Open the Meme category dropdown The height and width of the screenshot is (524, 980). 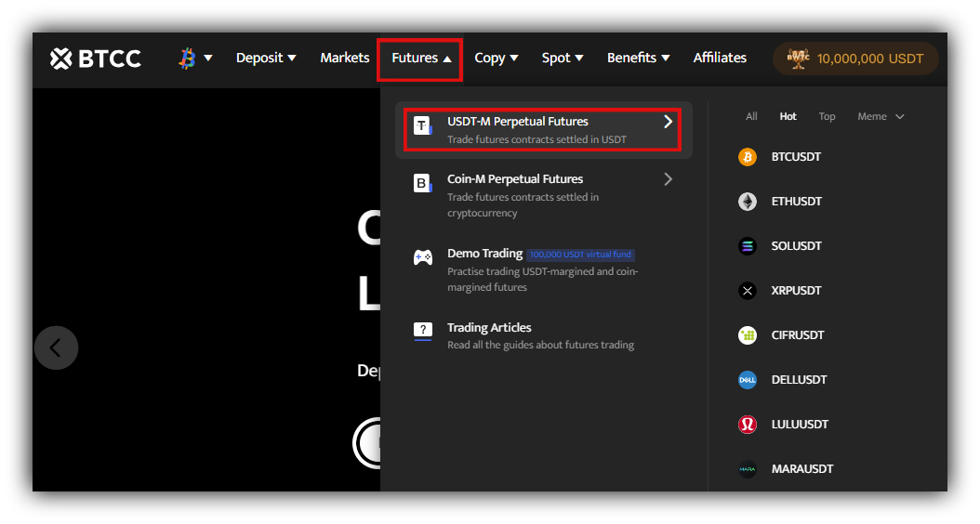[x=881, y=116]
